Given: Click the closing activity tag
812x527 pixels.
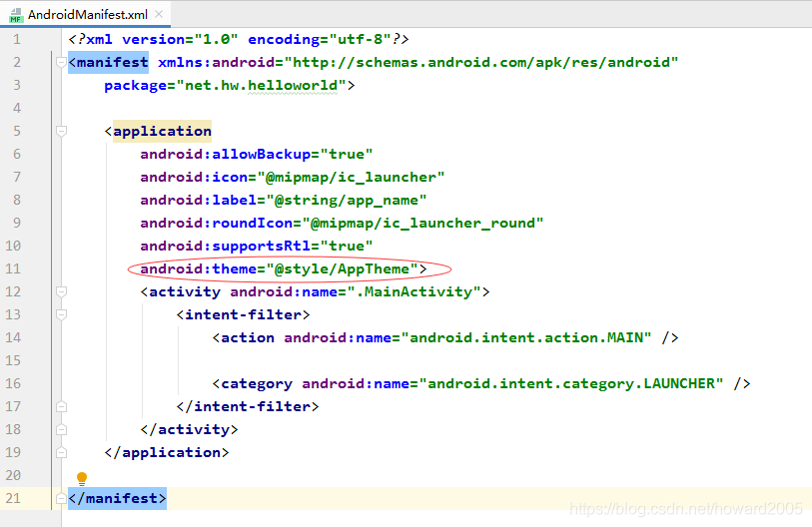Looking at the screenshot, I should [190, 429].
